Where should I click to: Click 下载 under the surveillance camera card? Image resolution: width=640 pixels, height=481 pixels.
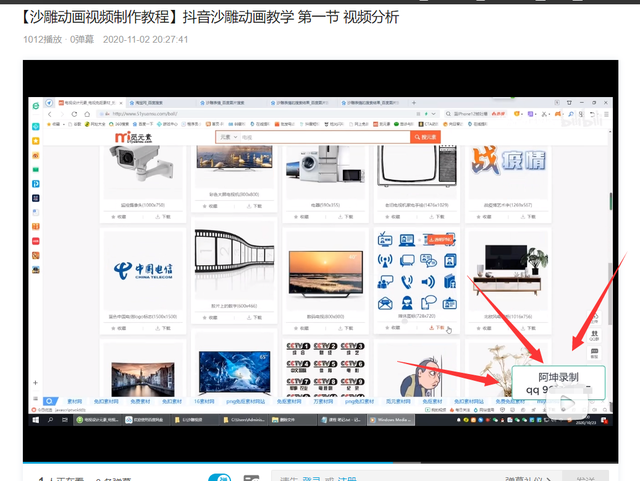click(x=162, y=217)
